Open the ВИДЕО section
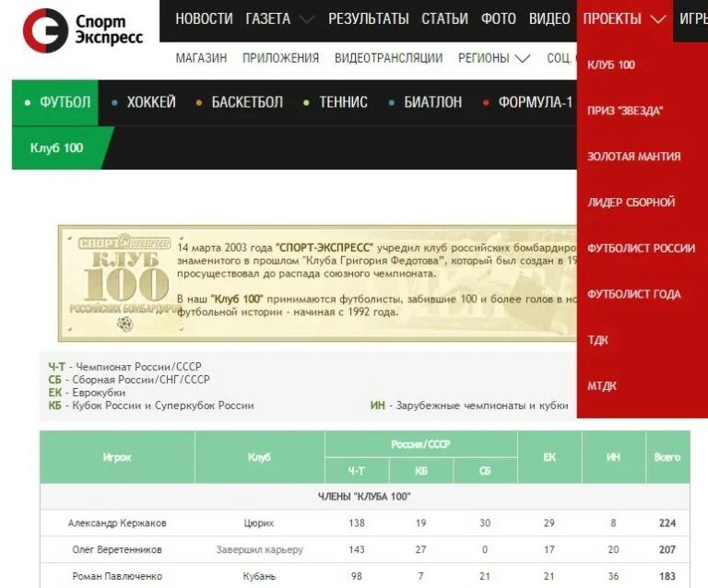This screenshot has width=708, height=588. 549,19
